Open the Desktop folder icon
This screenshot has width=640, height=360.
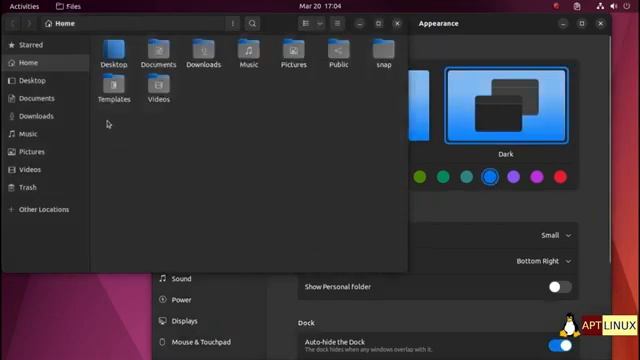[x=114, y=50]
